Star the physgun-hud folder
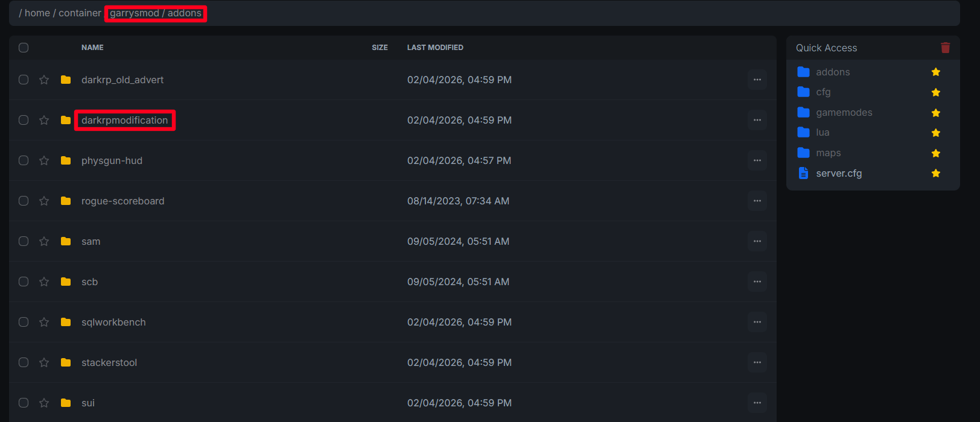This screenshot has width=980, height=422. [44, 160]
